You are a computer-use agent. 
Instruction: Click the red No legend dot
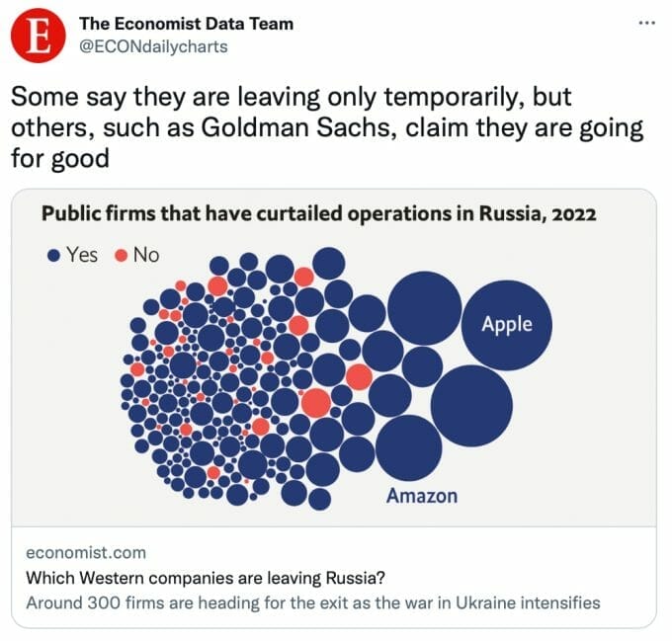click(x=122, y=255)
